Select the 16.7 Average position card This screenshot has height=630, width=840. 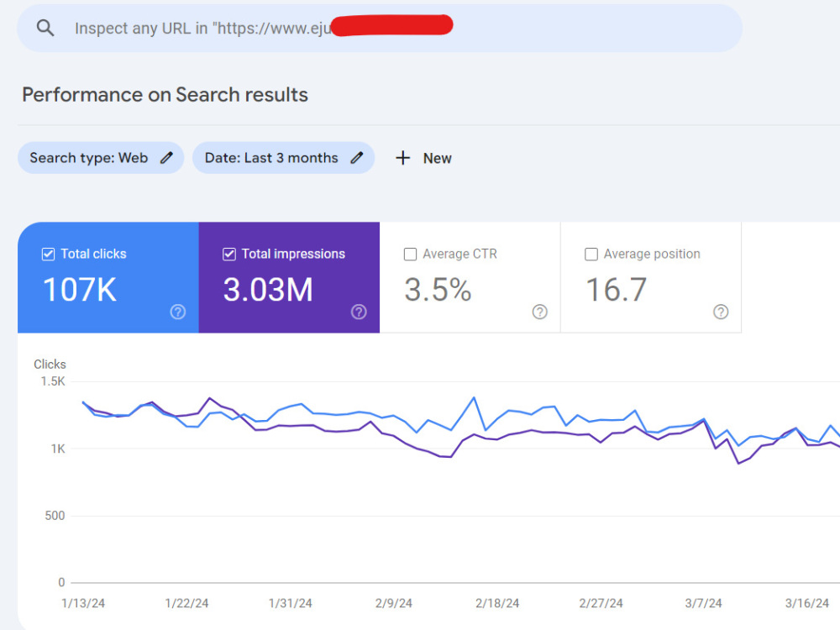pyautogui.click(x=651, y=277)
